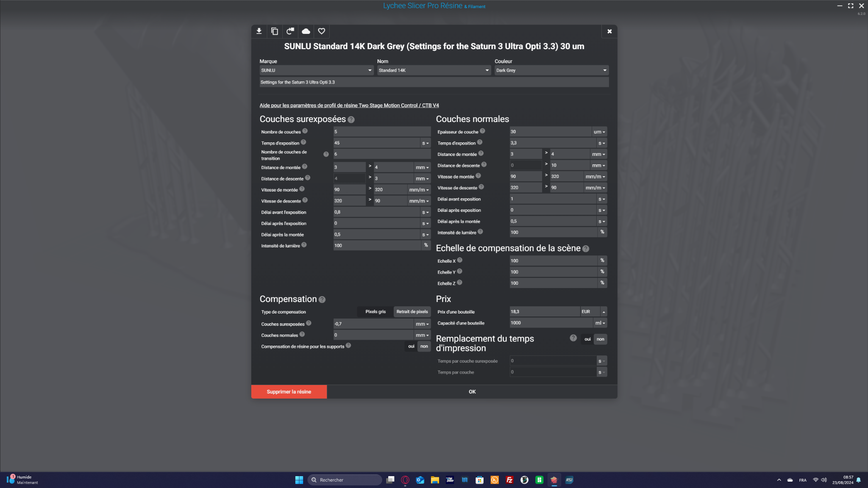The height and width of the screenshot is (488, 868).
Task: Show hidden system tray icons chevron
Action: [x=779, y=480]
